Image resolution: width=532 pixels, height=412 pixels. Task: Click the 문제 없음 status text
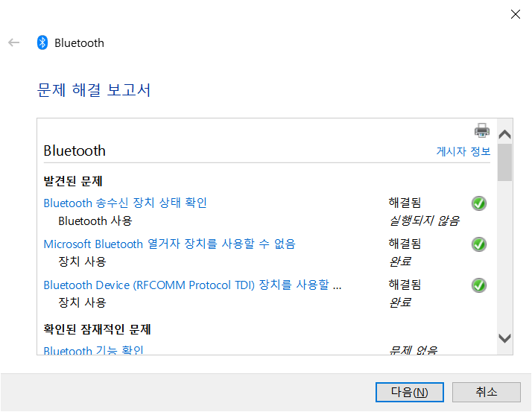[x=414, y=350]
